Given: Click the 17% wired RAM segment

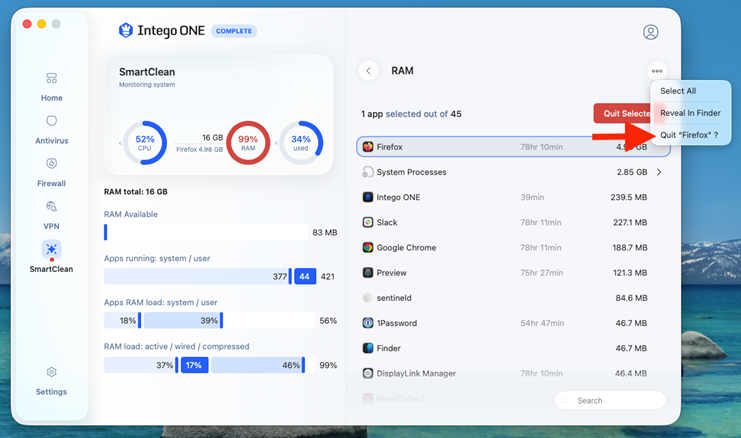Looking at the screenshot, I should click(x=194, y=365).
